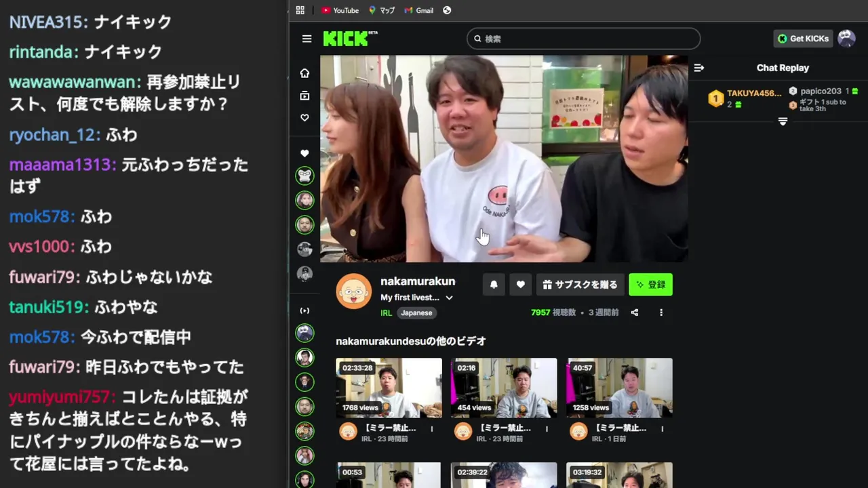
Task: Open the 02:39:22 video thumbnail
Action: [504, 475]
